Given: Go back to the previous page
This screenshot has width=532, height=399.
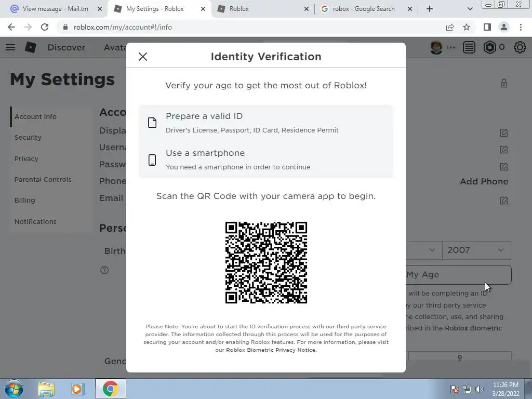Looking at the screenshot, I should point(11,27).
